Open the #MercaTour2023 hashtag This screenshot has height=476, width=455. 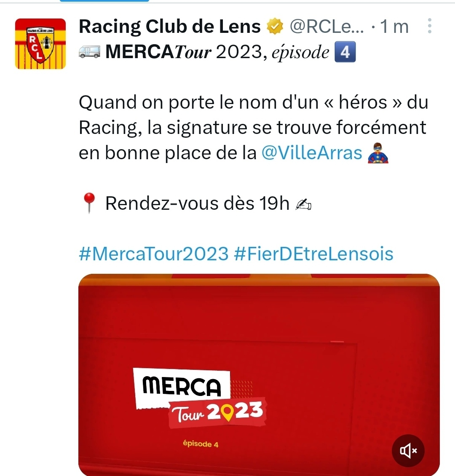point(154,254)
